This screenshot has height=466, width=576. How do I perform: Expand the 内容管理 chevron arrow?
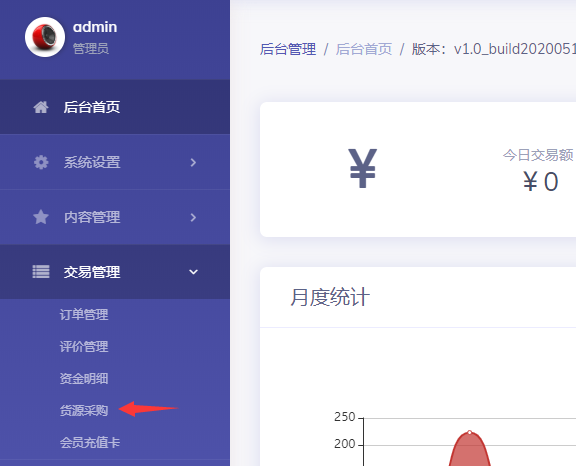tap(193, 217)
